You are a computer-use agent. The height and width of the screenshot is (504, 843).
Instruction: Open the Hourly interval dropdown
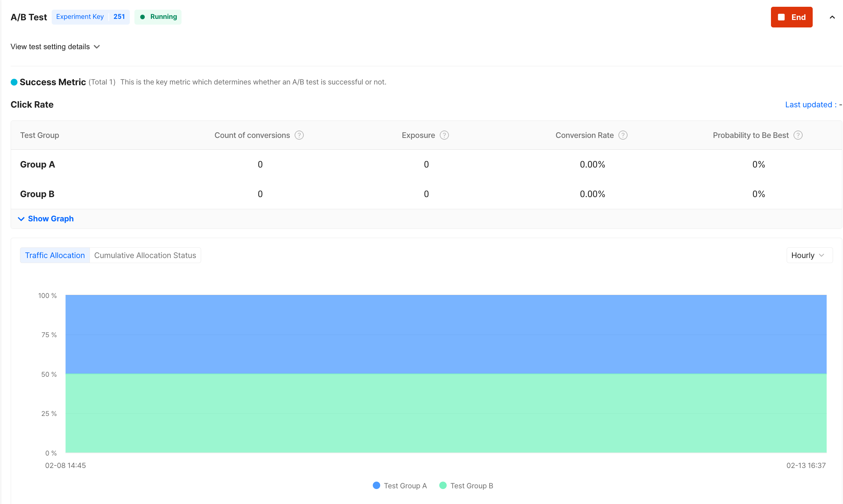pos(809,255)
